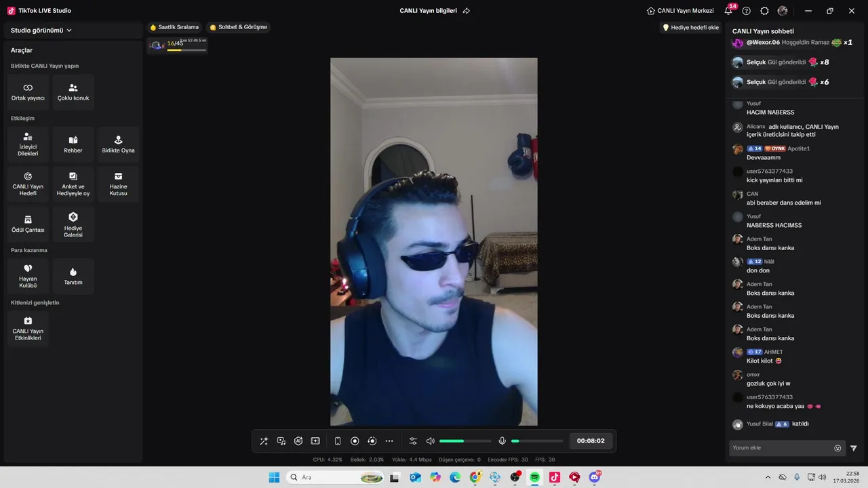868x488 pixels.
Task: Open CANLI Yayın bilgileri title
Action: click(428, 11)
